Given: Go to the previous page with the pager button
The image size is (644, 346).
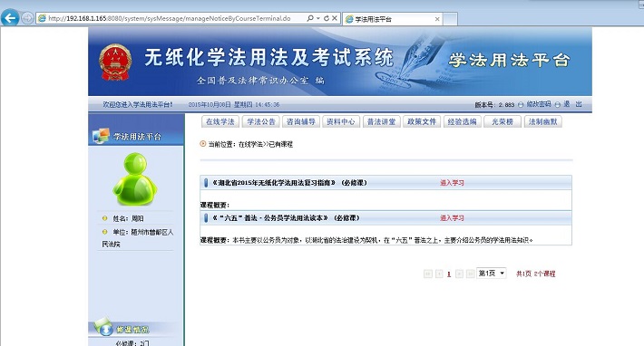Looking at the screenshot, I should pos(439,274).
